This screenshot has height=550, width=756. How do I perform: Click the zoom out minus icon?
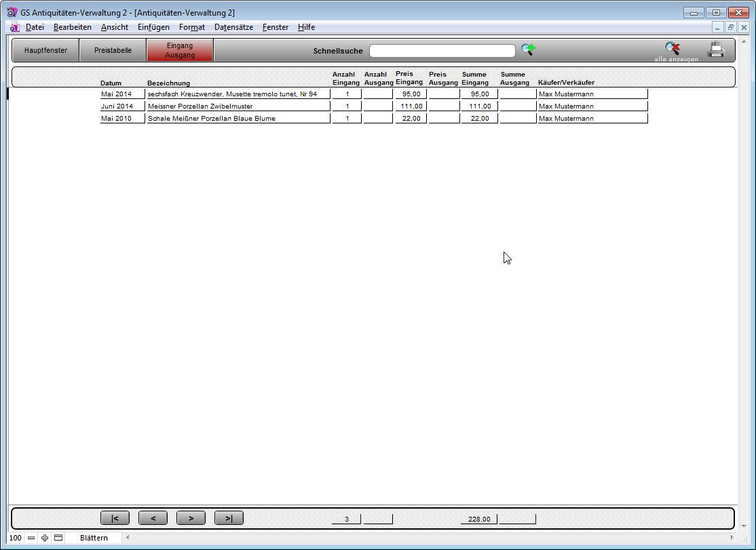click(x=31, y=538)
